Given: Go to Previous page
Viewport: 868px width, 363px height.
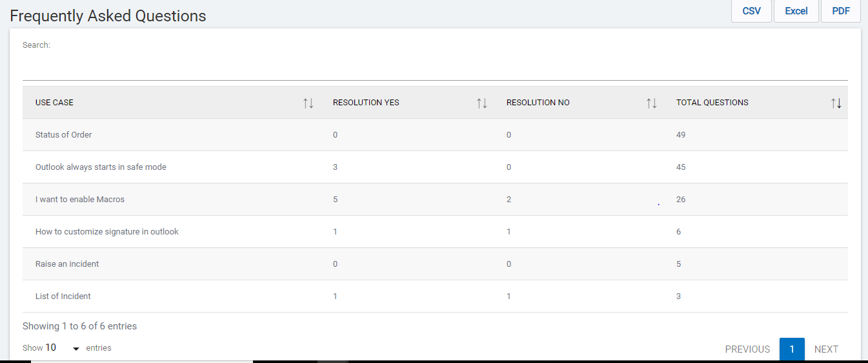Looking at the screenshot, I should coord(747,349).
